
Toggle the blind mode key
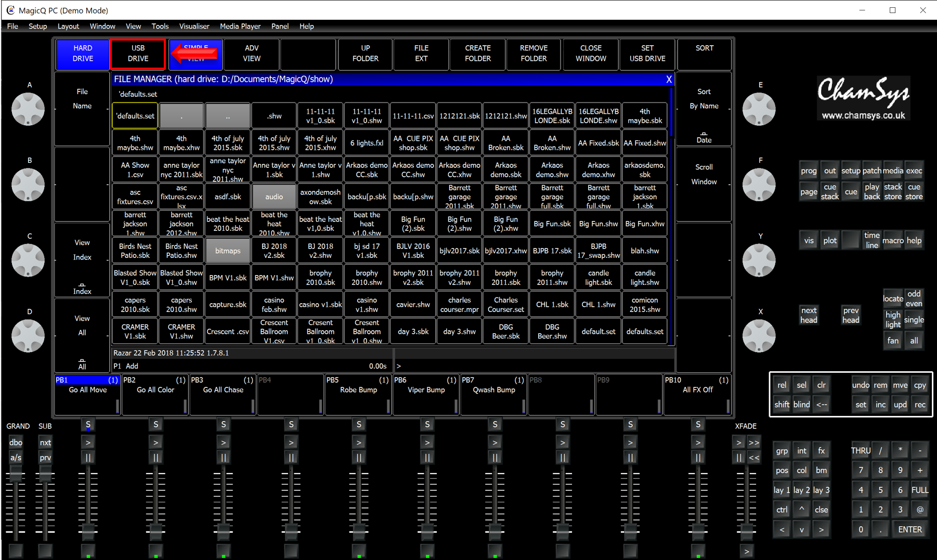point(801,405)
